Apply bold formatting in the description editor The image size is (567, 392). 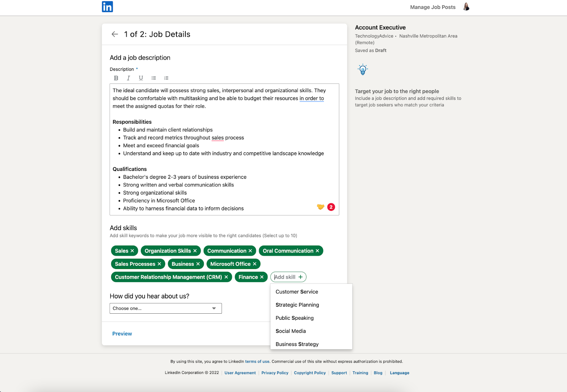(116, 78)
